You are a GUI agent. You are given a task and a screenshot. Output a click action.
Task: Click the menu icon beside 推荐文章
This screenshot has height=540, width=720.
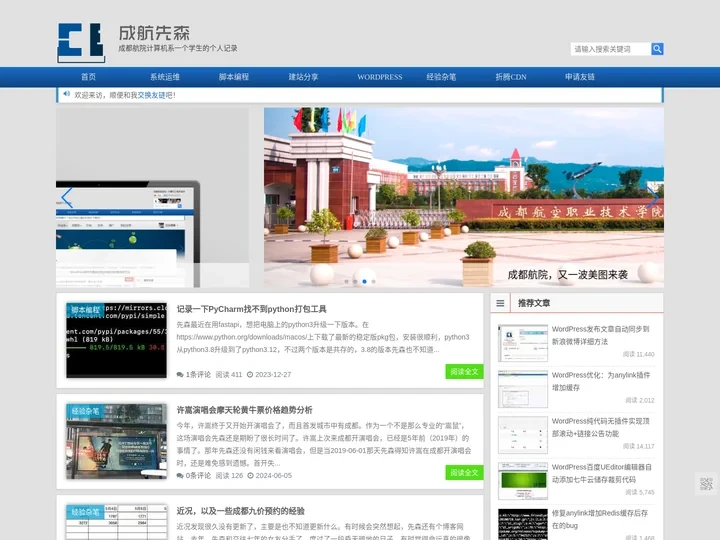coord(500,303)
